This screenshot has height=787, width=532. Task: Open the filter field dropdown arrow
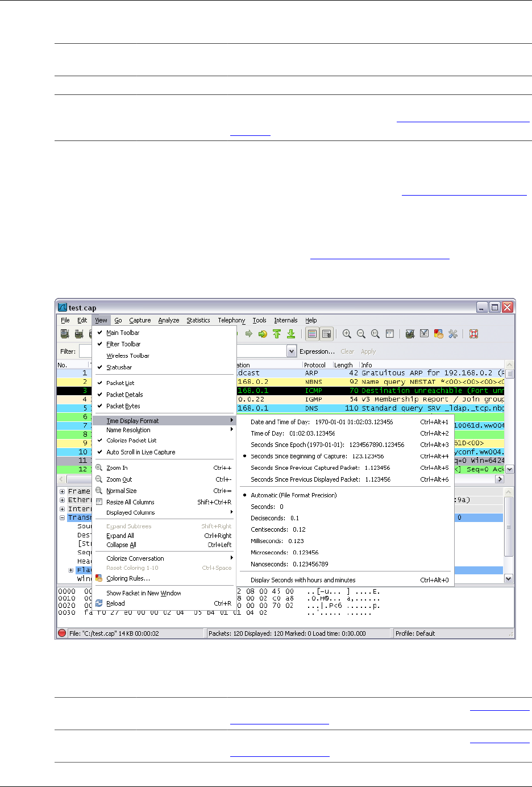(292, 351)
